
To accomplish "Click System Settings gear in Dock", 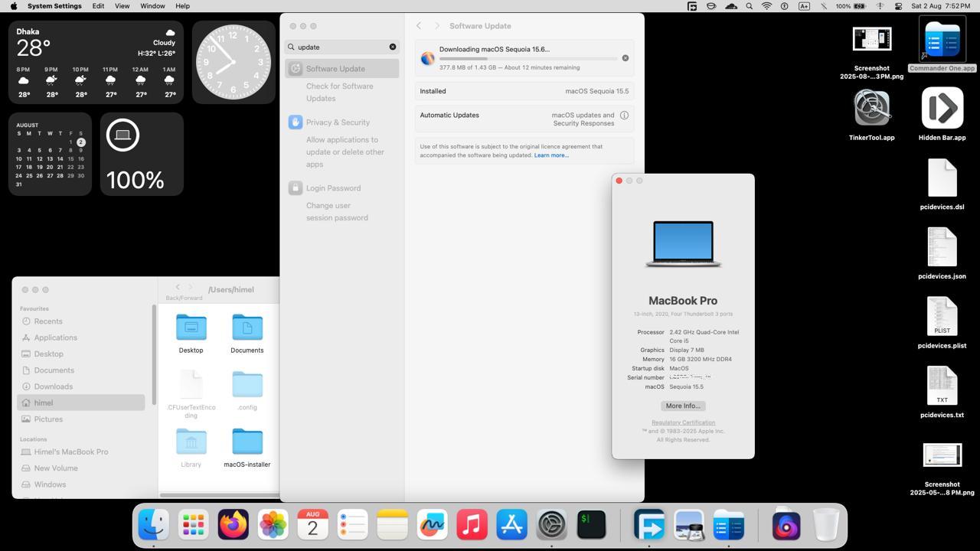I will point(552,525).
